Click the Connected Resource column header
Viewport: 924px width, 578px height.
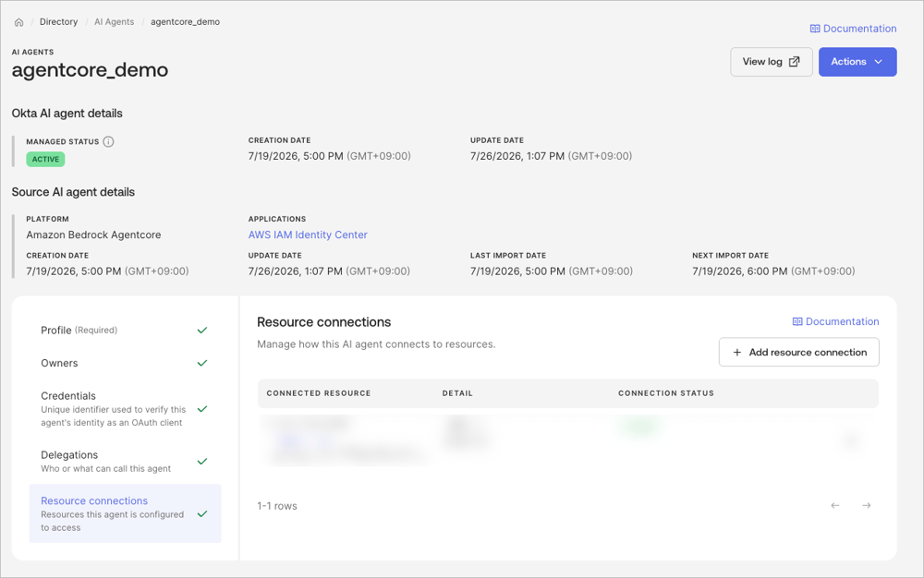point(319,393)
